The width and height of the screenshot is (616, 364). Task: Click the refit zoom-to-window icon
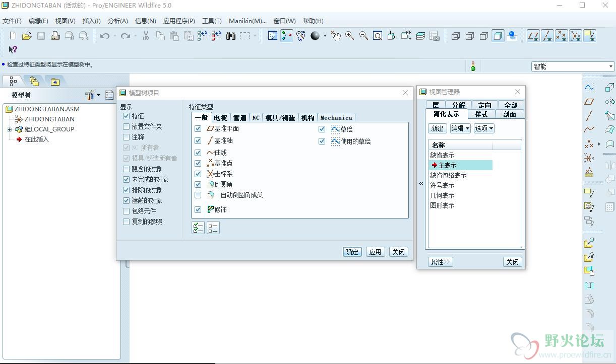point(378,36)
